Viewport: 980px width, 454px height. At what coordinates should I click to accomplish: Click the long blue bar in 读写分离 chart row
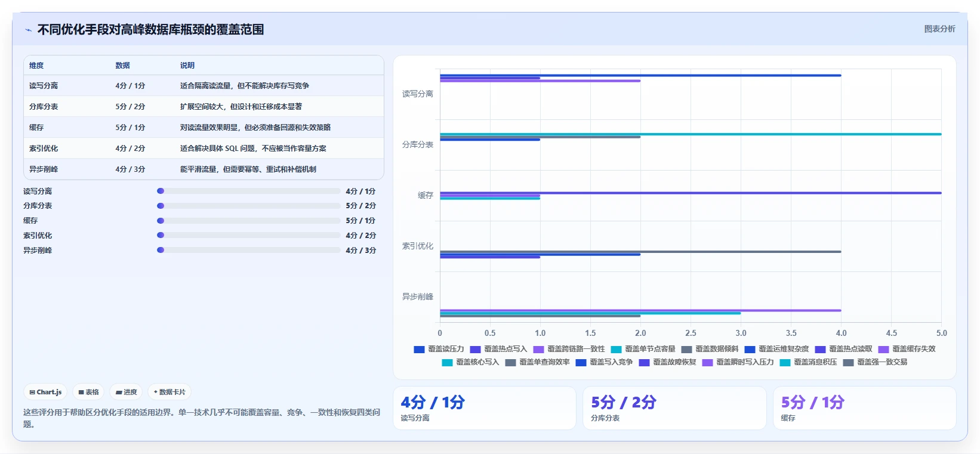click(640, 75)
